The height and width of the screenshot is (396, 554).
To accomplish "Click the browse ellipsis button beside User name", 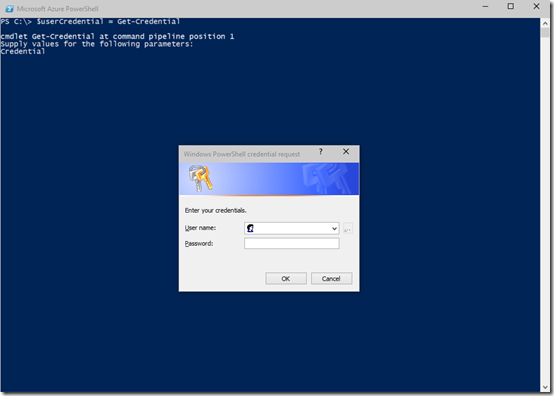I will pyautogui.click(x=348, y=229).
